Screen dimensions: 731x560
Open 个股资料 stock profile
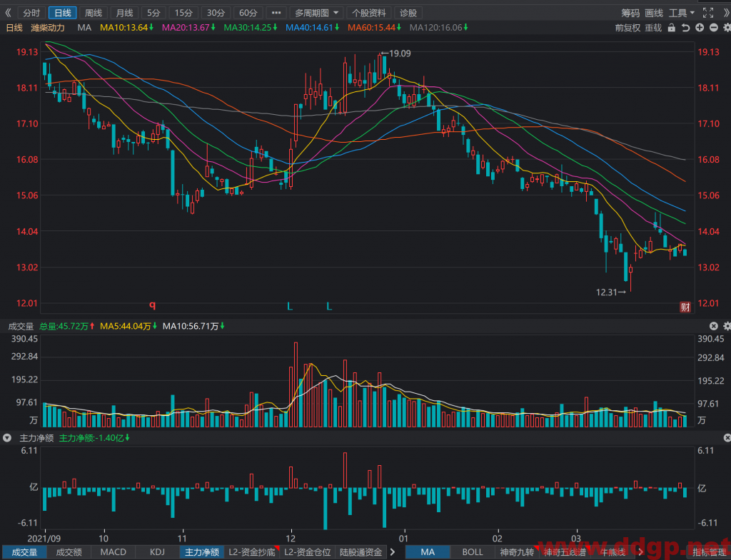tap(369, 13)
